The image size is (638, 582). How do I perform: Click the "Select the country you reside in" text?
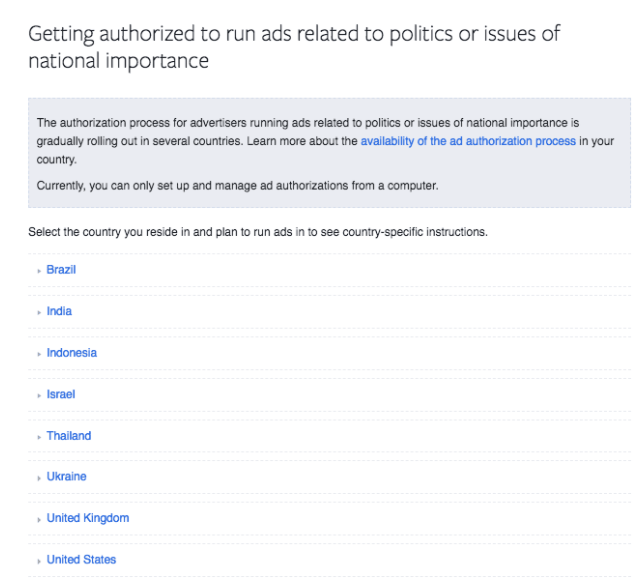[258, 232]
